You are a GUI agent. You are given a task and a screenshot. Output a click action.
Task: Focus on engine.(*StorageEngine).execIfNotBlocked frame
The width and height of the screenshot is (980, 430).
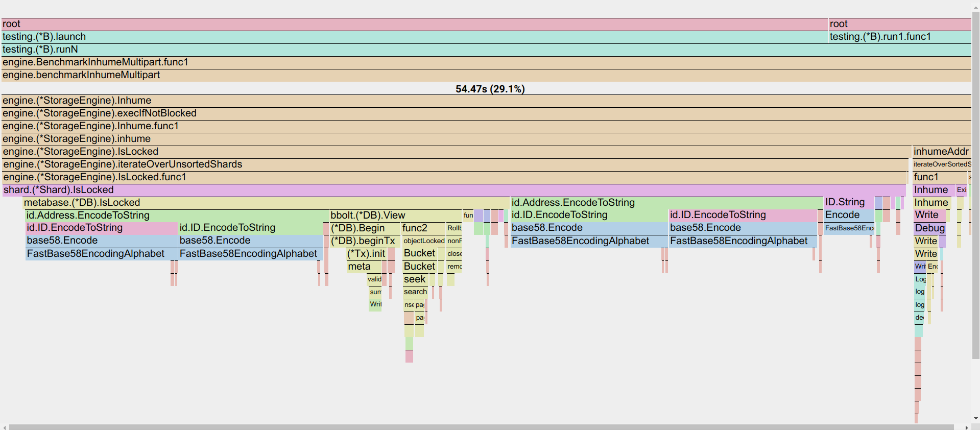click(x=486, y=113)
